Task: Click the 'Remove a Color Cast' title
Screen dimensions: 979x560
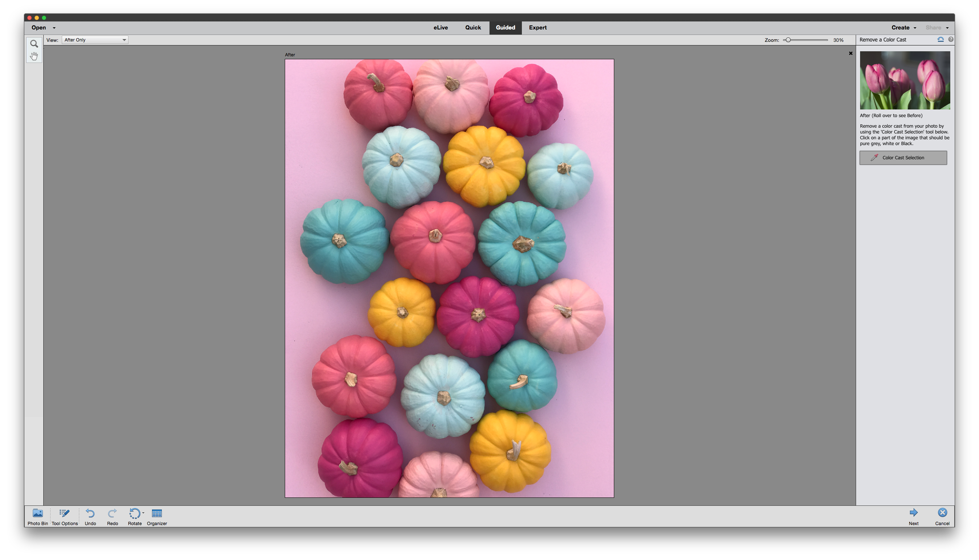Action: coord(883,40)
